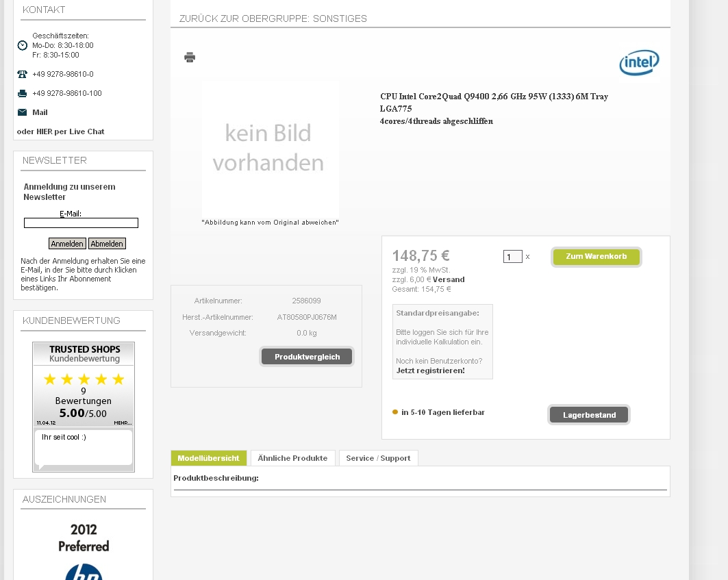
Task: Focus the newsletter E-Mail input field
Action: coord(81,223)
